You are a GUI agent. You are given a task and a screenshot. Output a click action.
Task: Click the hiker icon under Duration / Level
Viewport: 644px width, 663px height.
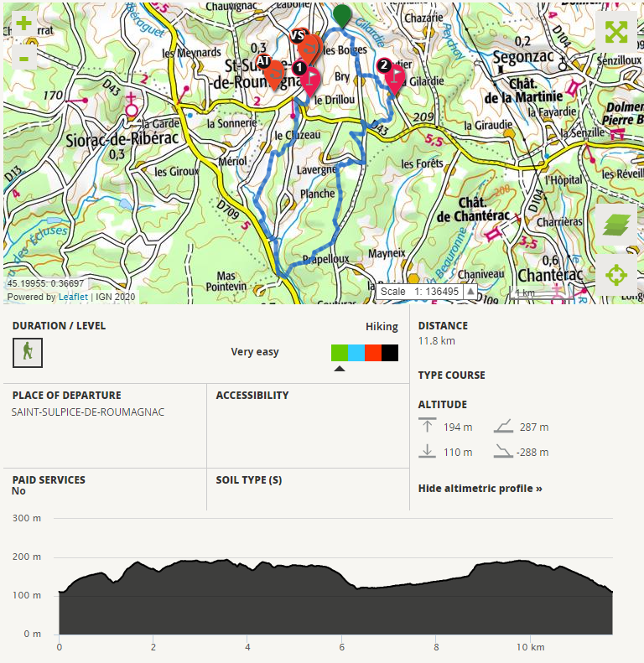coord(28,352)
